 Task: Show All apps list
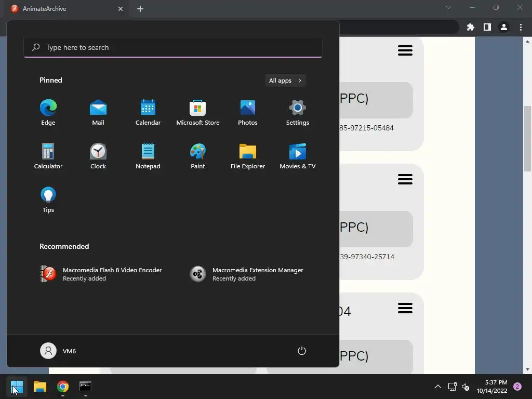(x=285, y=81)
